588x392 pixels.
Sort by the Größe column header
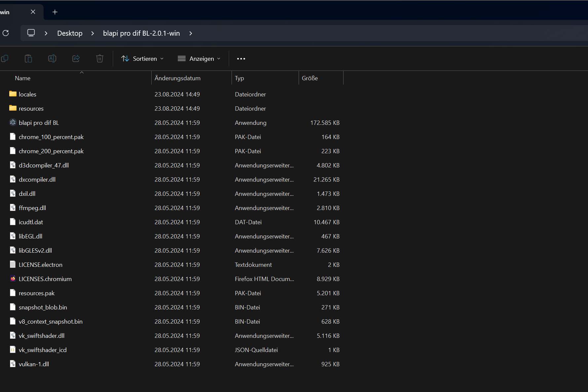[310, 78]
